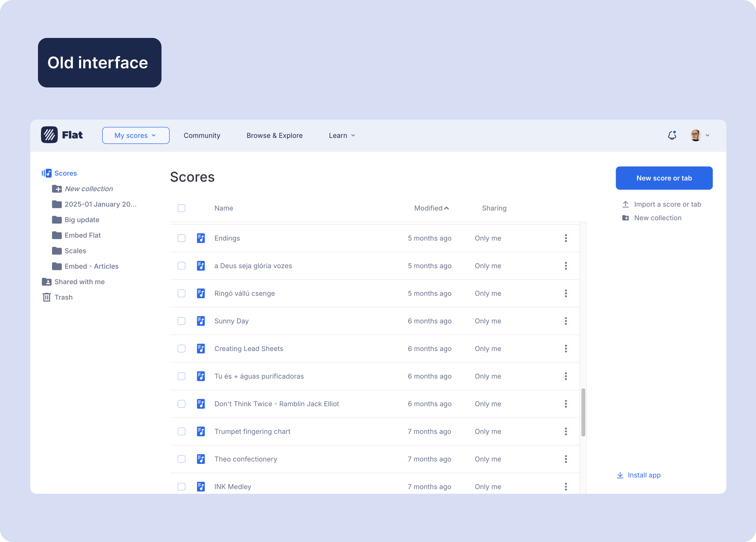Open more options for Don't Think Twice
Viewport: 756px width, 542px height.
point(566,404)
